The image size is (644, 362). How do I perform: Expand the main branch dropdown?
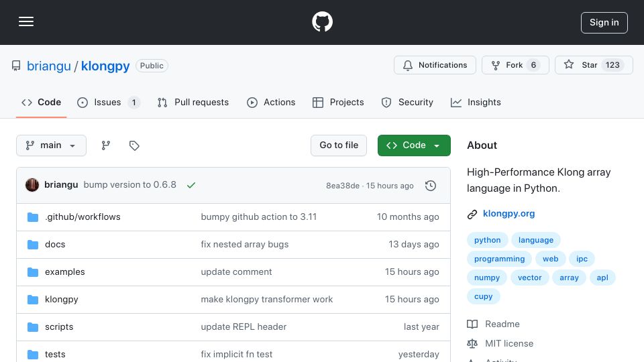tap(52, 145)
